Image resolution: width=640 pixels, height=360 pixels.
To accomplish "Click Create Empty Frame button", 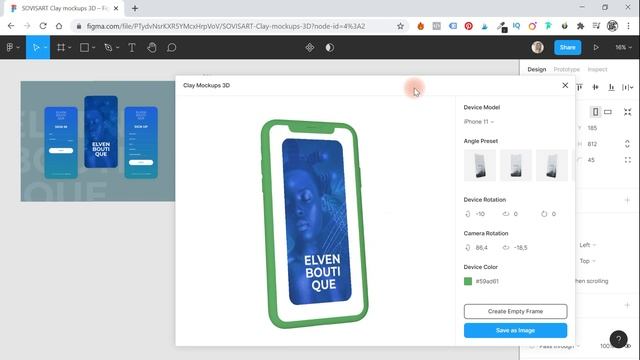I will point(515,311).
